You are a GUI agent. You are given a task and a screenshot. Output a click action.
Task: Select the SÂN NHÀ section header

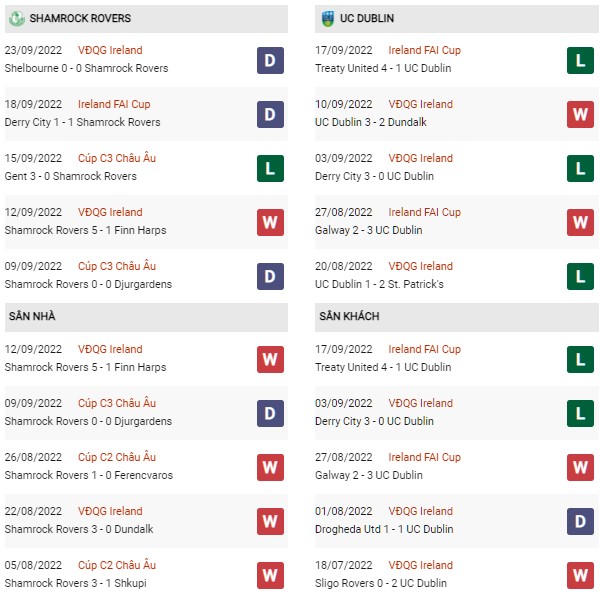coord(146,317)
